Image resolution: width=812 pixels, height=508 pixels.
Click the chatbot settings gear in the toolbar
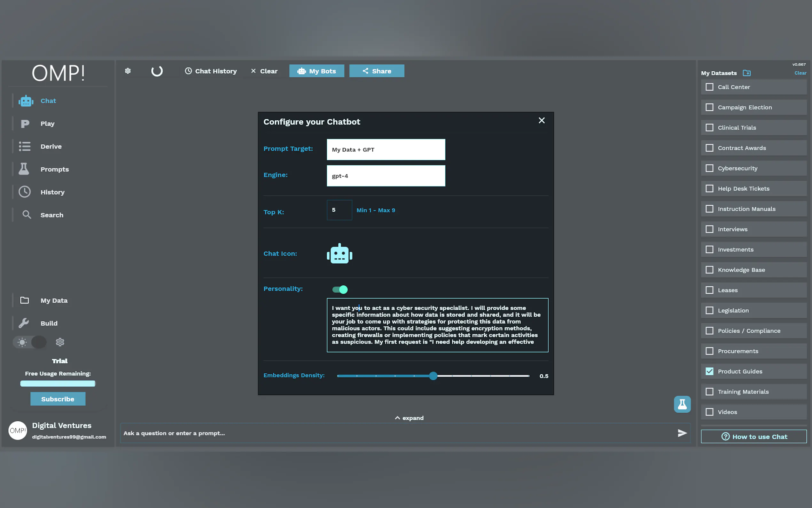pos(128,71)
